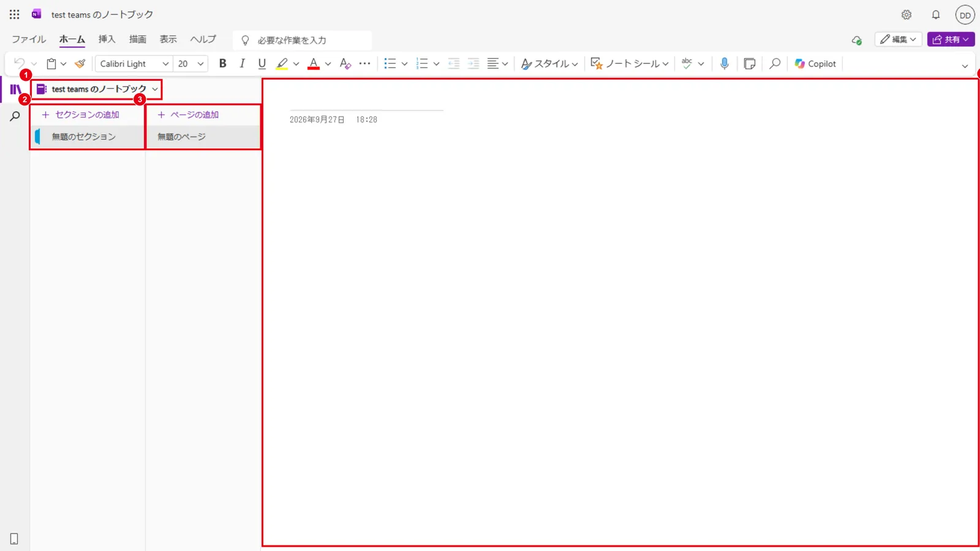Click the clear formatting icon

[345, 63]
